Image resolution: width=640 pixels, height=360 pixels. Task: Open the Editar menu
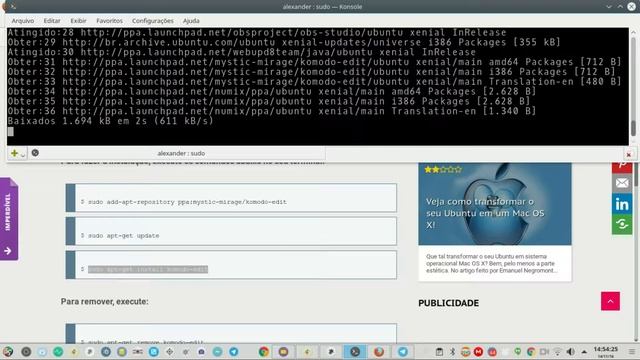click(x=52, y=21)
